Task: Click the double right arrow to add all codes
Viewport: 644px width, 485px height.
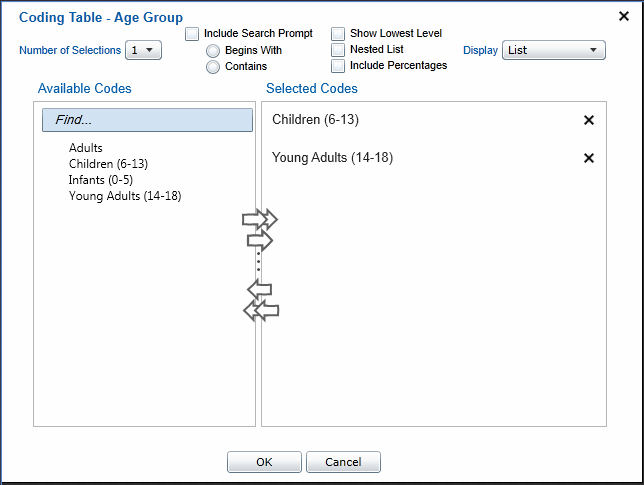Action: pyautogui.click(x=259, y=220)
